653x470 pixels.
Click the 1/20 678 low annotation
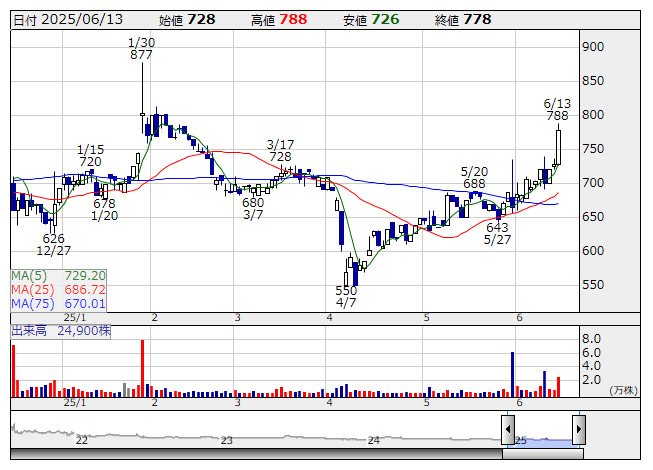[105, 209]
